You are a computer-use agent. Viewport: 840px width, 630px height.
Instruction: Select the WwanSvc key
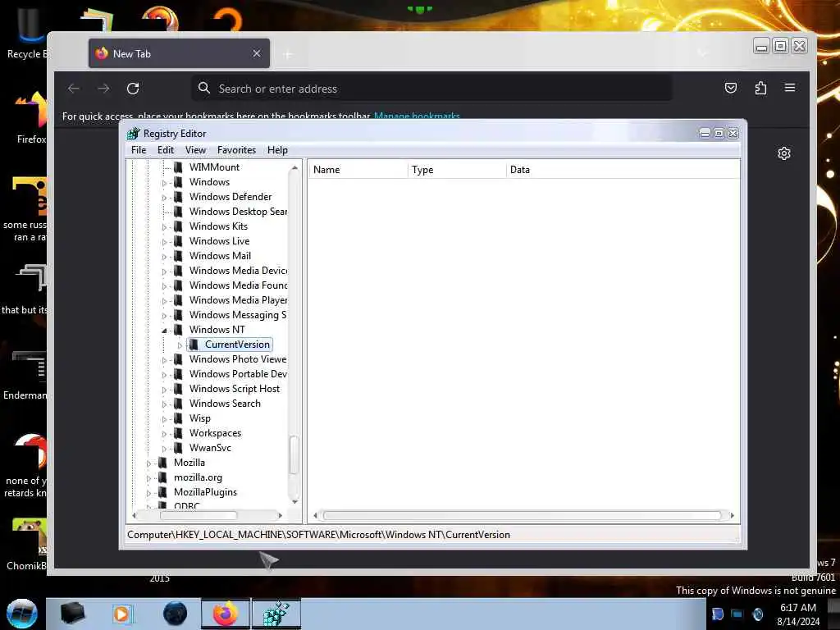pyautogui.click(x=210, y=447)
